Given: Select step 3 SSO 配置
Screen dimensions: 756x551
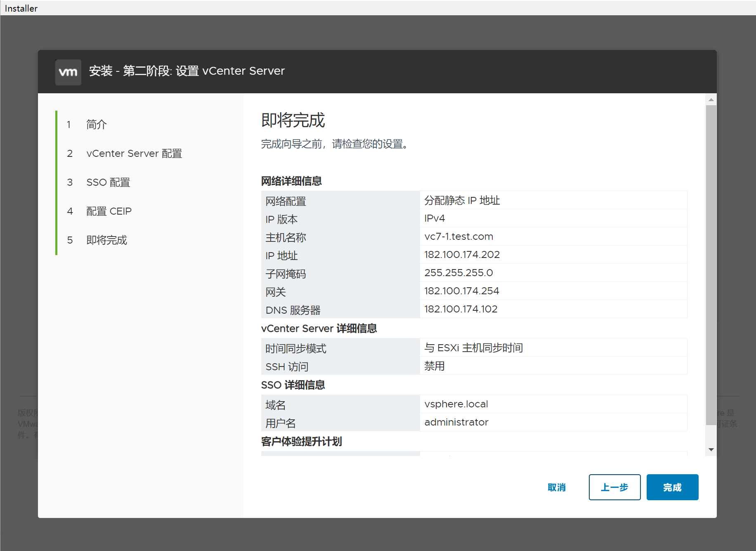Looking at the screenshot, I should (x=108, y=182).
